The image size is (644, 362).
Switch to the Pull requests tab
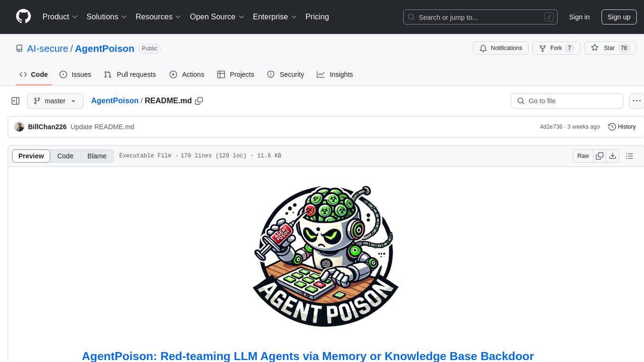pyautogui.click(x=130, y=74)
